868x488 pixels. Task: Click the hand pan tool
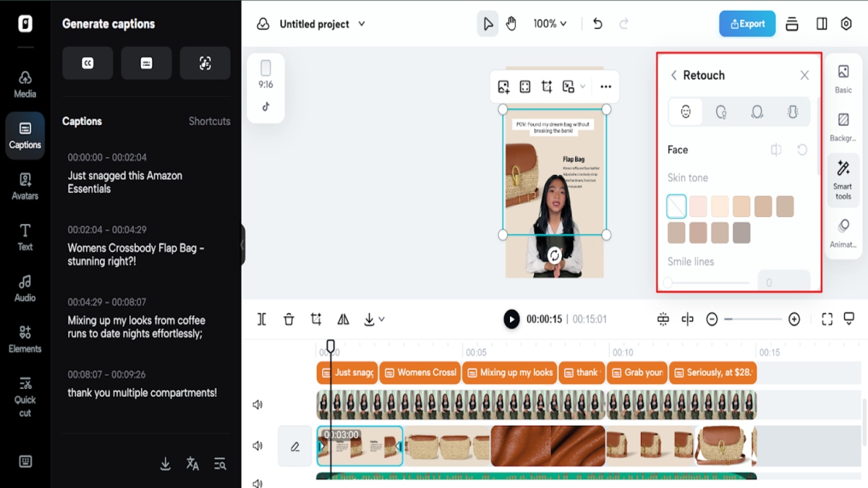511,24
